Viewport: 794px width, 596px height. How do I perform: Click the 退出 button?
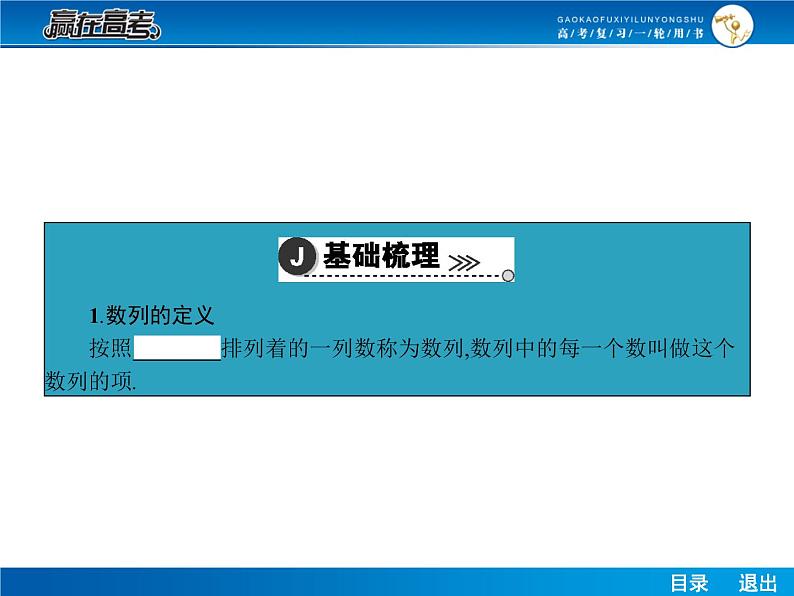click(758, 583)
